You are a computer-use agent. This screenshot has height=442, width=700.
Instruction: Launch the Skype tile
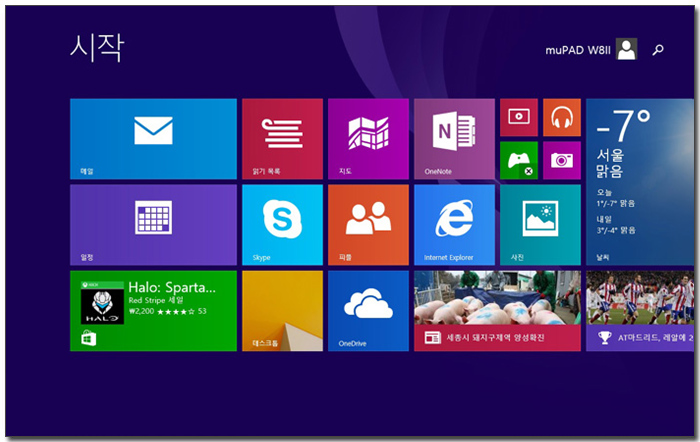click(282, 225)
